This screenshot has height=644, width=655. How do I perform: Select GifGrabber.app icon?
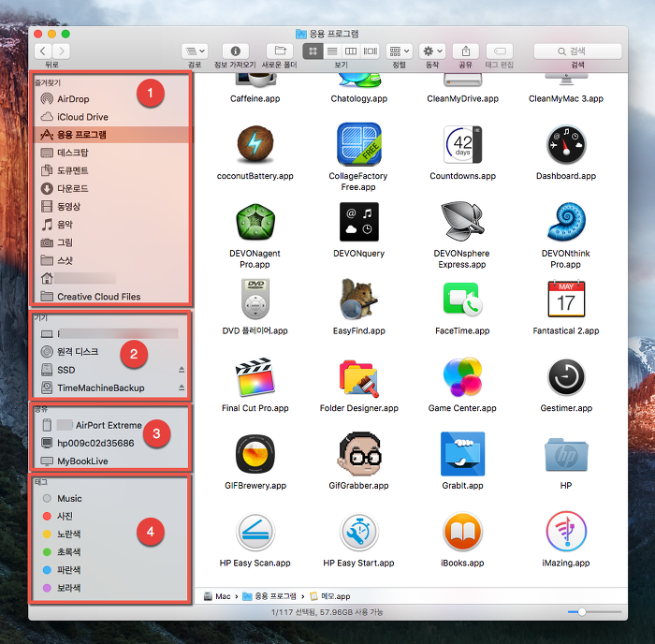pyautogui.click(x=358, y=454)
